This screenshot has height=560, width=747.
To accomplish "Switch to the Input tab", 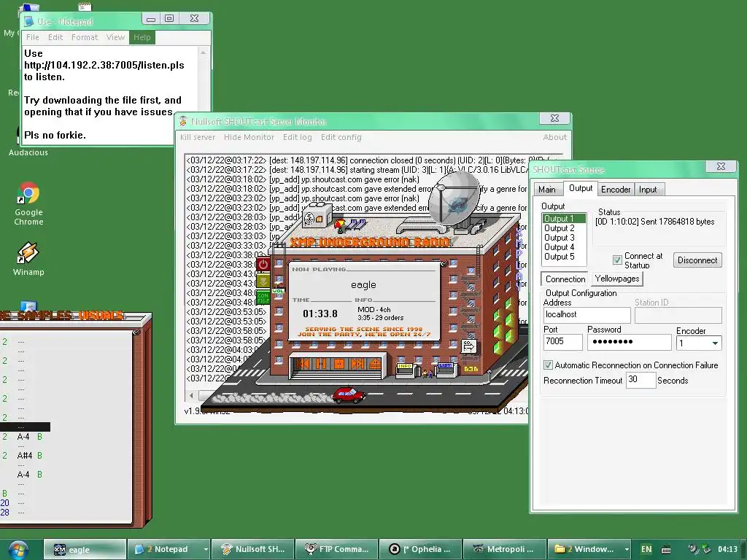I will point(648,190).
